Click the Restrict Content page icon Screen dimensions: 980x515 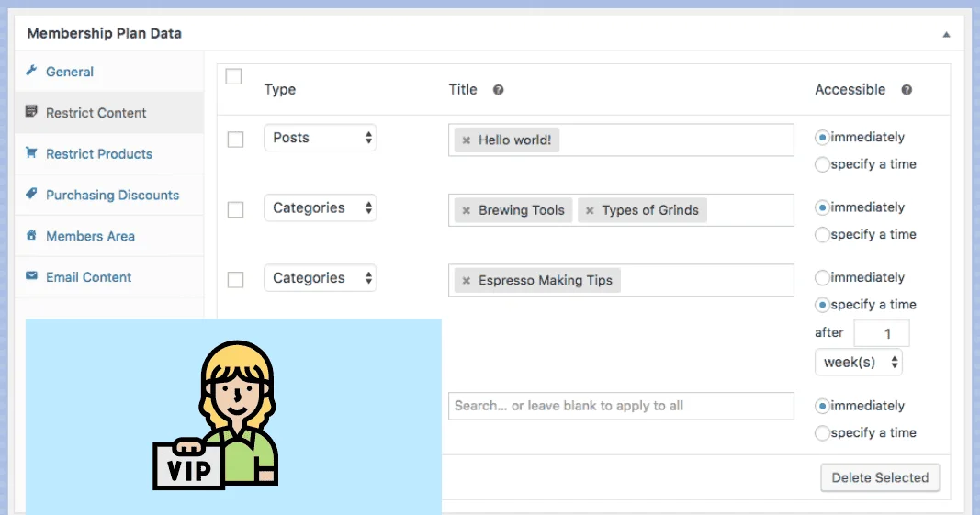[x=31, y=111]
